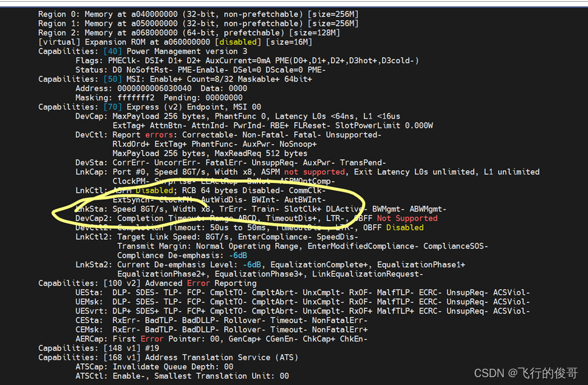Click the 'CEMsk:' line

point(222,329)
